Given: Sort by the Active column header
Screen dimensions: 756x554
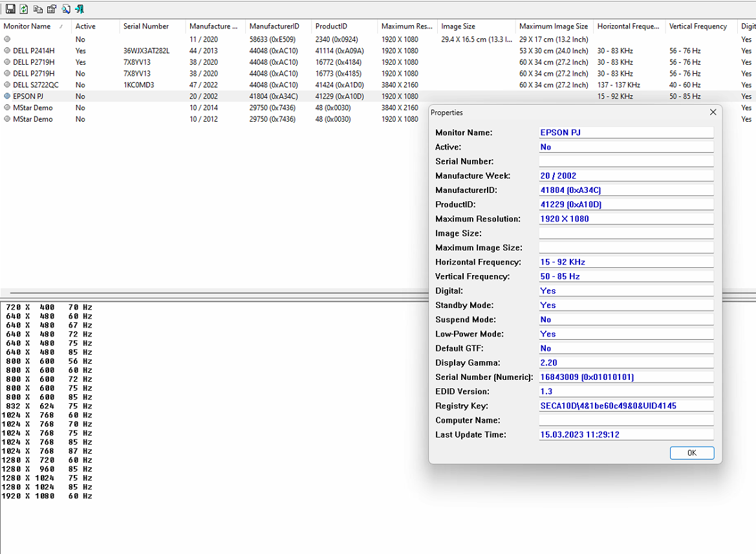Looking at the screenshot, I should click(96, 26).
